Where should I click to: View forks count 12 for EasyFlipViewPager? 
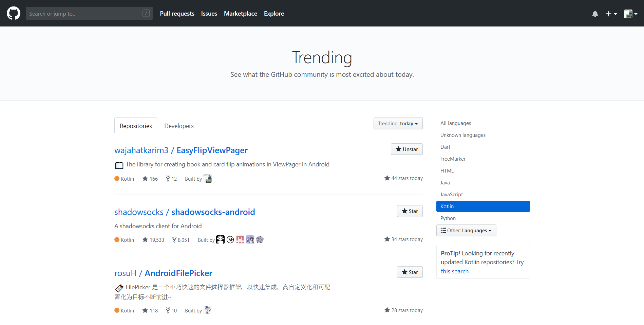[171, 179]
